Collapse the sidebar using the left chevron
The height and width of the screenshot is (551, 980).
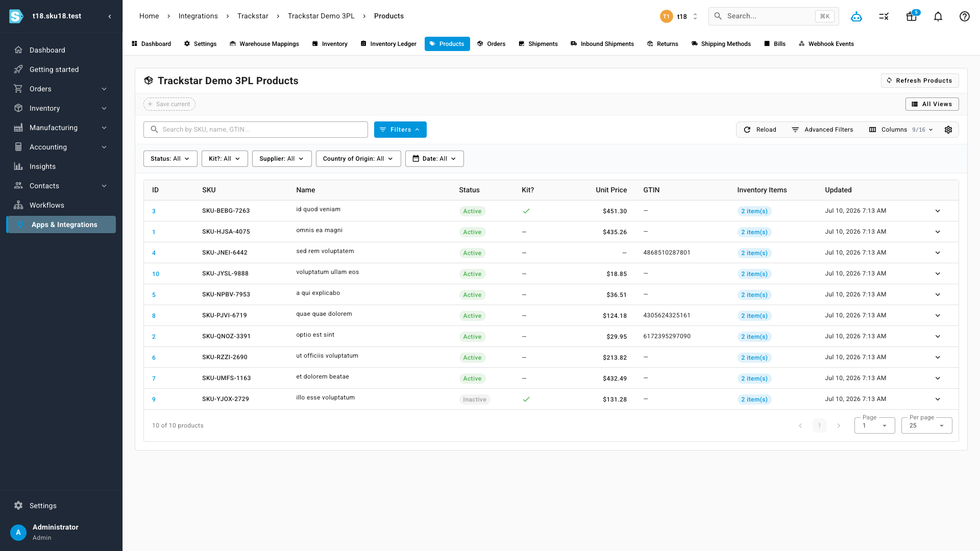click(110, 16)
